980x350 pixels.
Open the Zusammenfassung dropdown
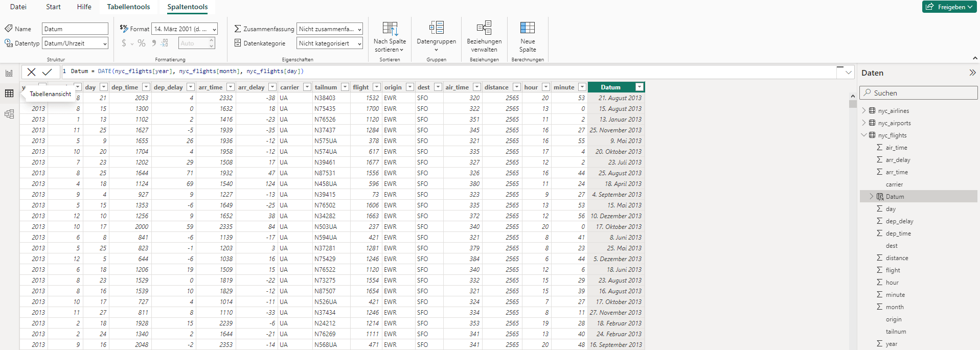pos(330,29)
